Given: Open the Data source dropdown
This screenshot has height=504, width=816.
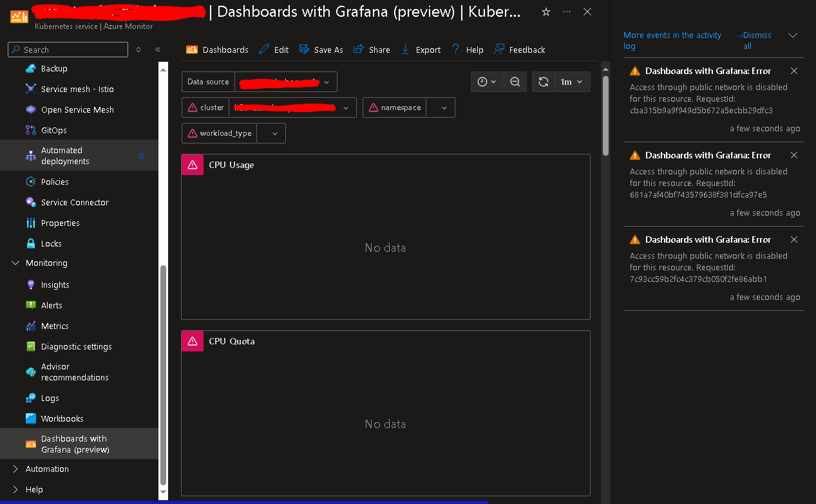Looking at the screenshot, I should pos(286,82).
